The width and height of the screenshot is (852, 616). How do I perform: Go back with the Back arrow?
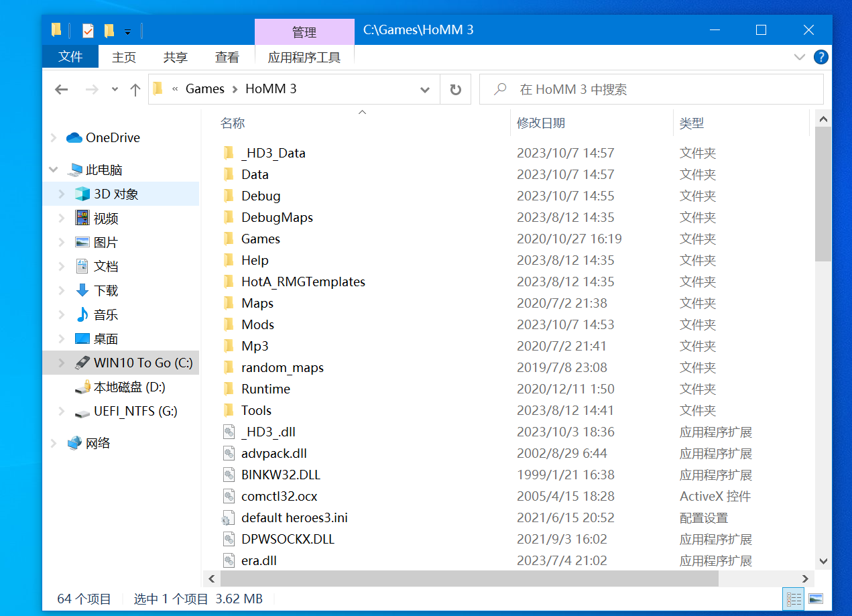62,90
